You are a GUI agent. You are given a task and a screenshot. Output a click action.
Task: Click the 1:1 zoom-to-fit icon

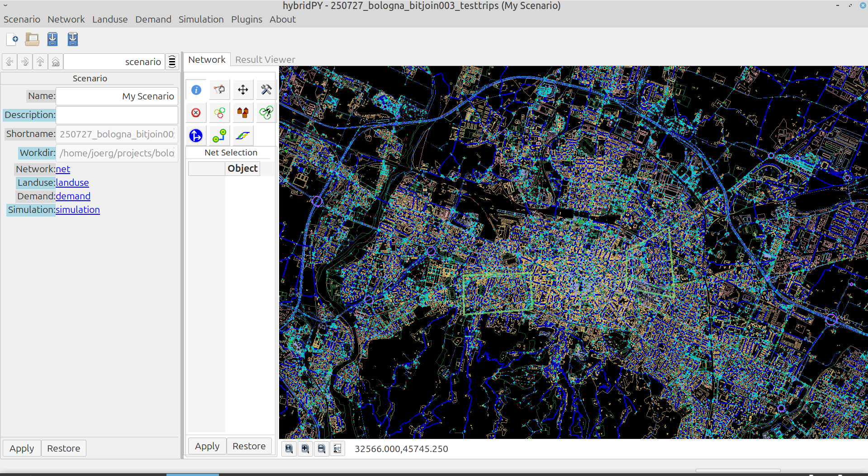click(289, 449)
